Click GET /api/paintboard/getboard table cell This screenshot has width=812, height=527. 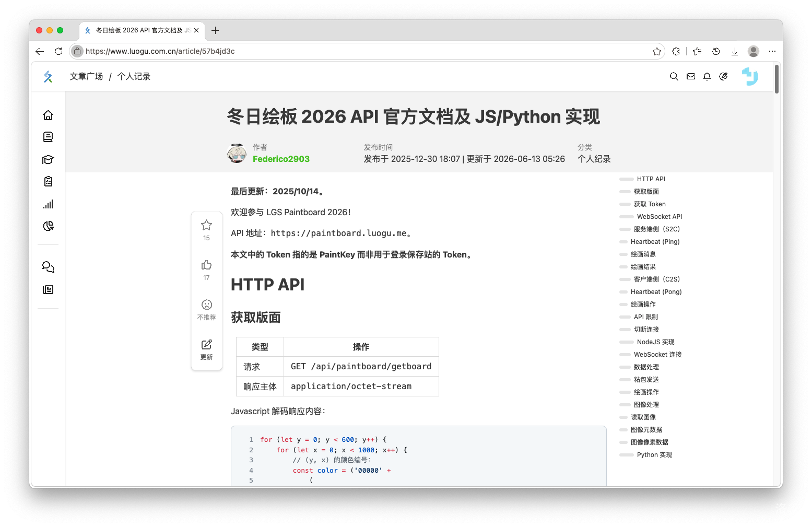point(361,367)
